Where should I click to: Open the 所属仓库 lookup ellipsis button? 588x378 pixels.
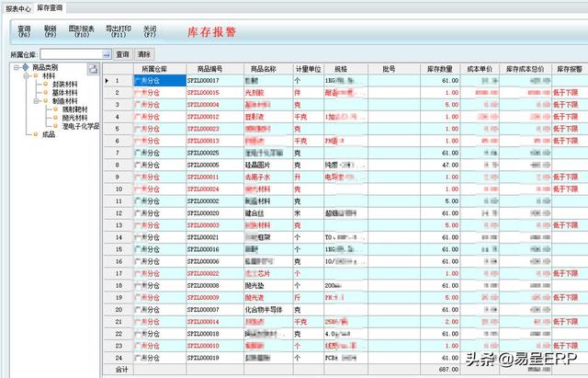[x=107, y=55]
